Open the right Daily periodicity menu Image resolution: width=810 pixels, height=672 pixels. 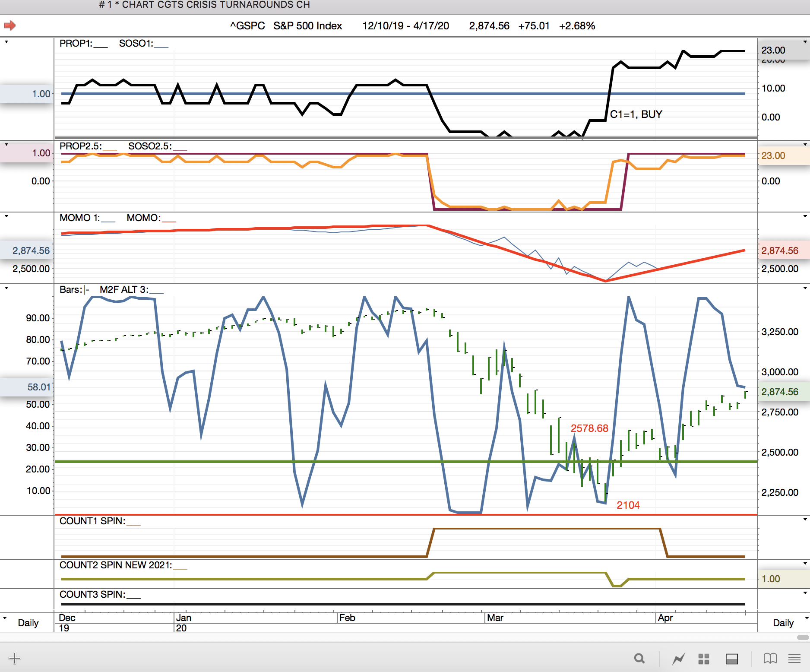(783, 623)
